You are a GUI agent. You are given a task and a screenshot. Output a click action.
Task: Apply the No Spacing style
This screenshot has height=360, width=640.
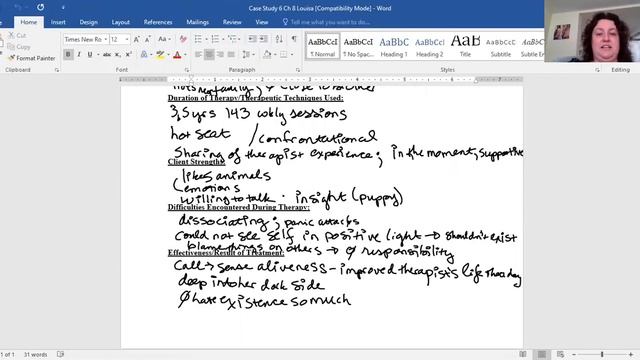pos(358,46)
